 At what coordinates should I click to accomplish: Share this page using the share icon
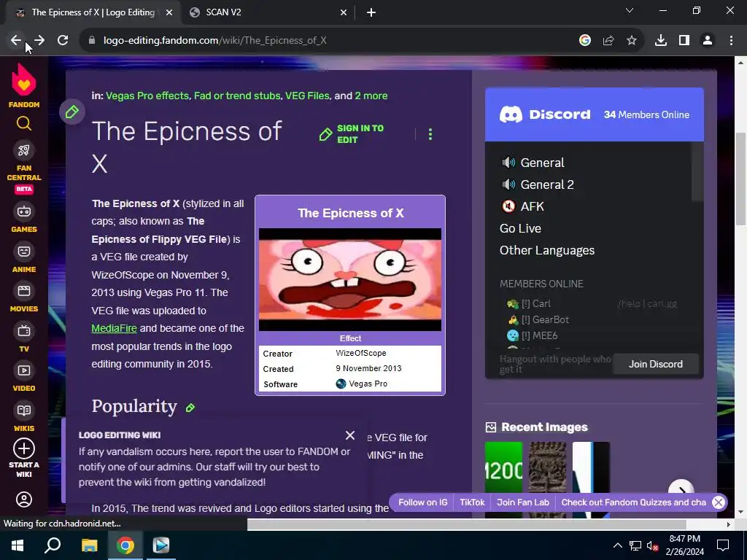click(608, 41)
